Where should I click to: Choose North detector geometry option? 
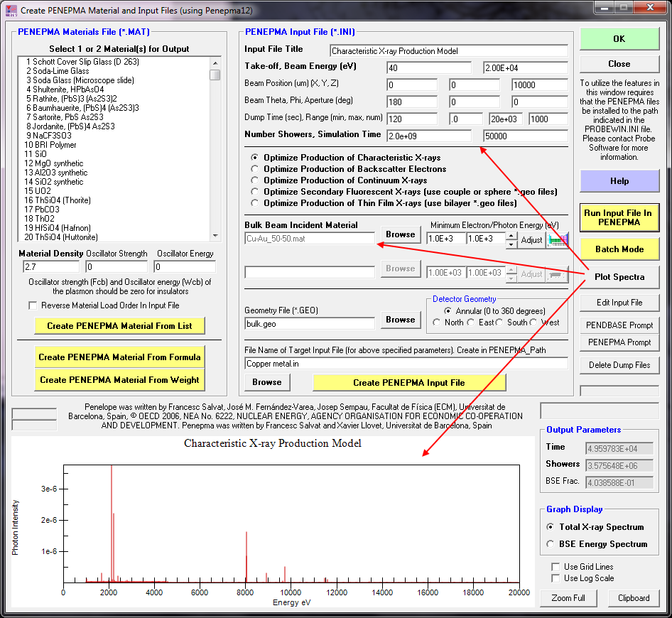[438, 322]
